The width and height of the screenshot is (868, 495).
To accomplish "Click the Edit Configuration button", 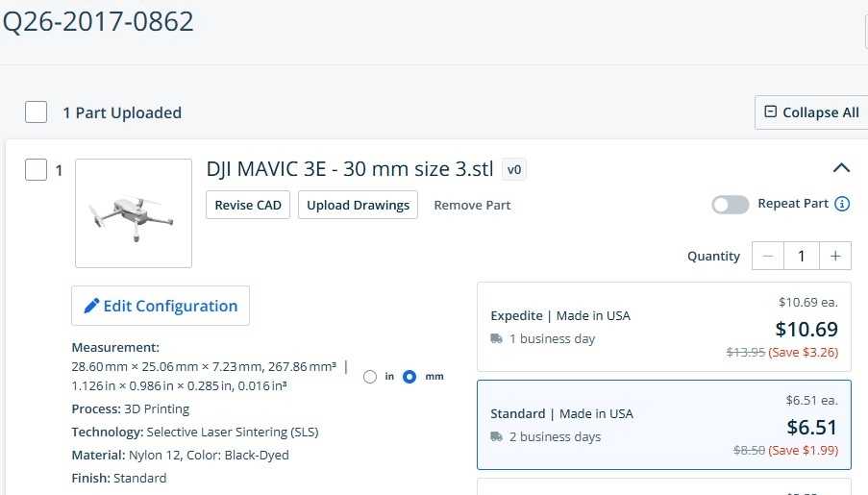I will tap(161, 306).
